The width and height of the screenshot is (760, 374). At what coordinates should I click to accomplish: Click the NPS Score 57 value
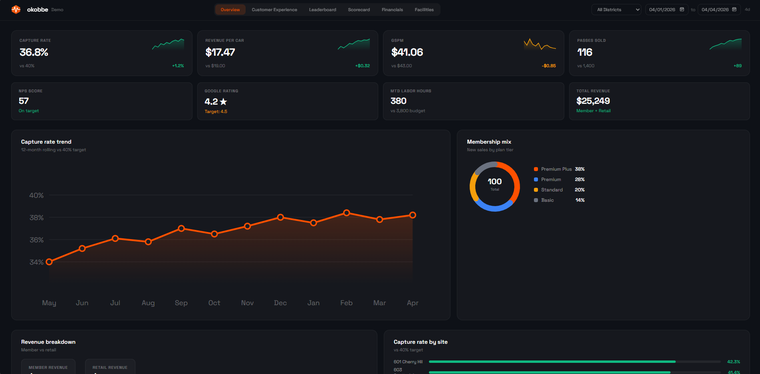click(x=24, y=101)
